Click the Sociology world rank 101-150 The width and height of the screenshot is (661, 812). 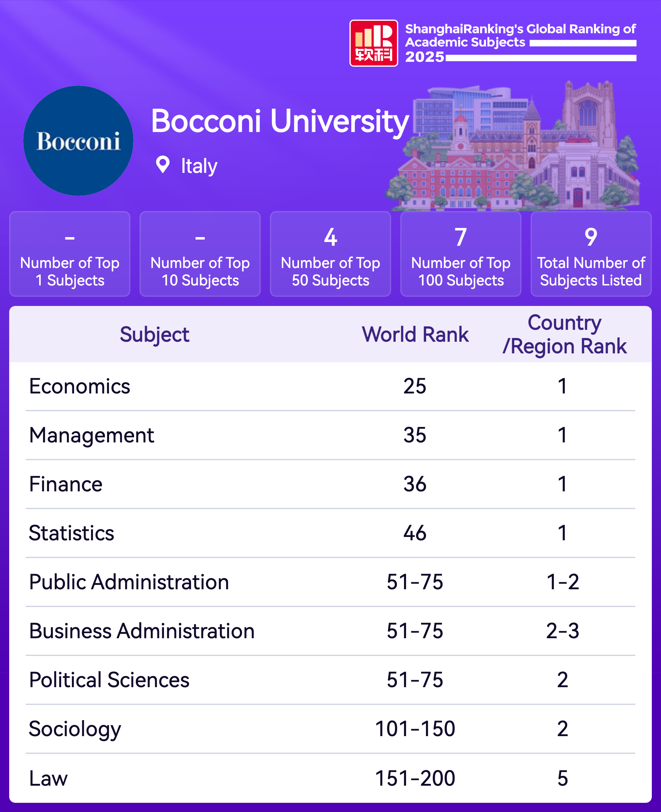coord(415,729)
